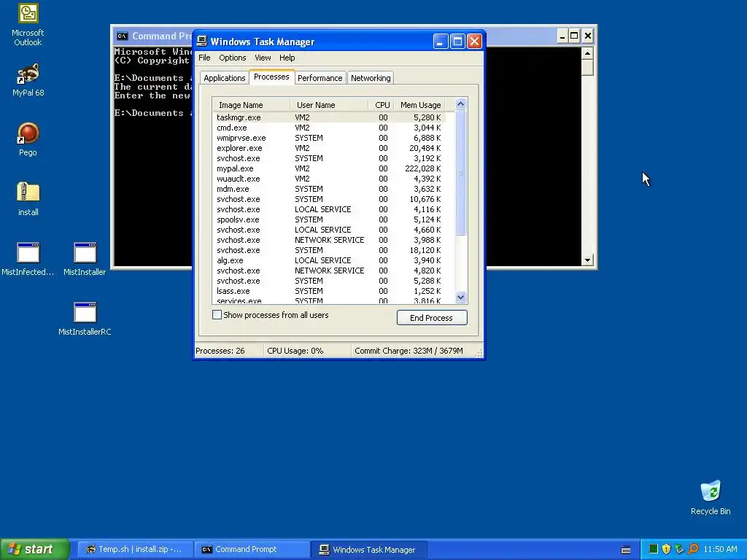Minimize the Command Prompt window
The width and height of the screenshot is (747, 560).
coord(562,36)
